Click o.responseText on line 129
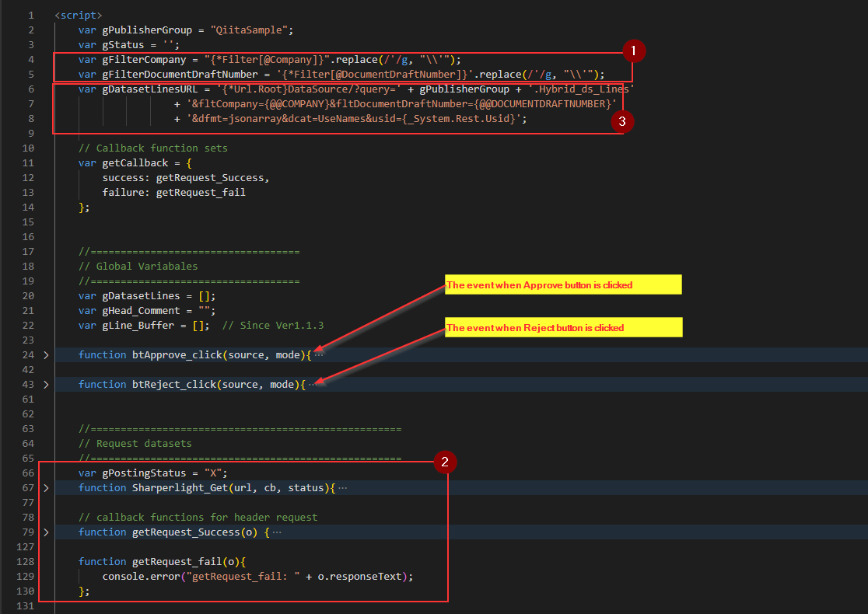 360,577
